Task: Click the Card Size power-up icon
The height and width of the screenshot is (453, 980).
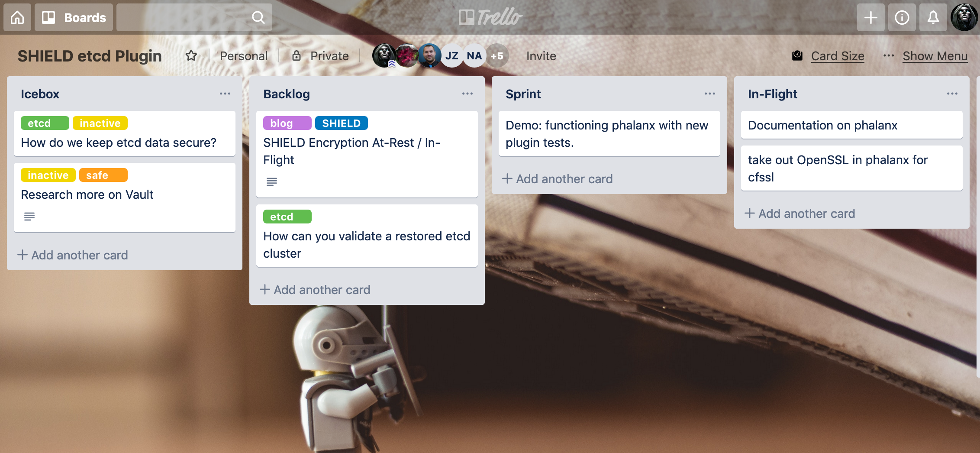Action: (797, 55)
